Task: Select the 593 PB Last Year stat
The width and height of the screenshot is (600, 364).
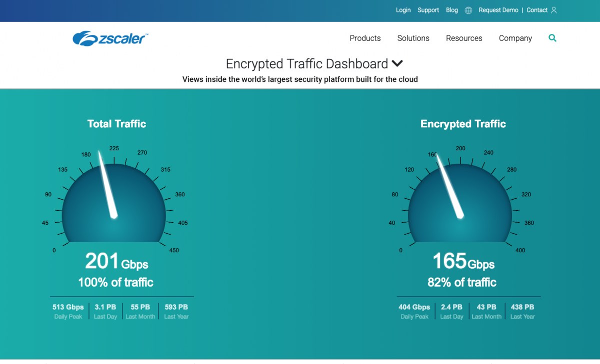Action: click(x=176, y=311)
